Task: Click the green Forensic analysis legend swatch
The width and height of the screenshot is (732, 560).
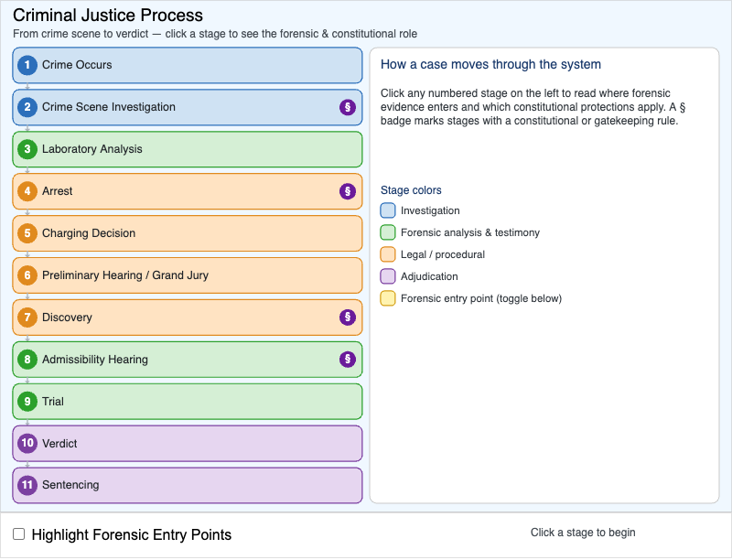Action: click(387, 232)
